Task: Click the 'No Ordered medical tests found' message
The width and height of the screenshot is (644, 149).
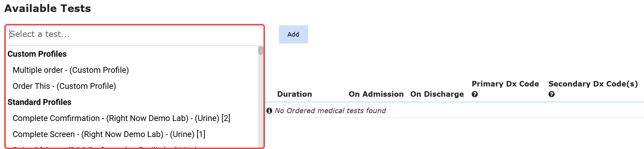Action: point(330,111)
